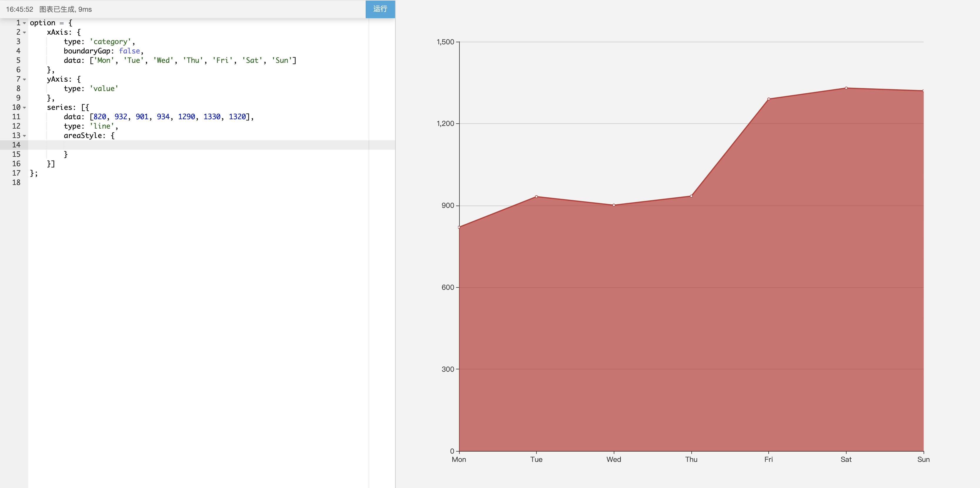Image resolution: width=980 pixels, height=488 pixels.
Task: Click the 'category' string in code
Action: 110,42
